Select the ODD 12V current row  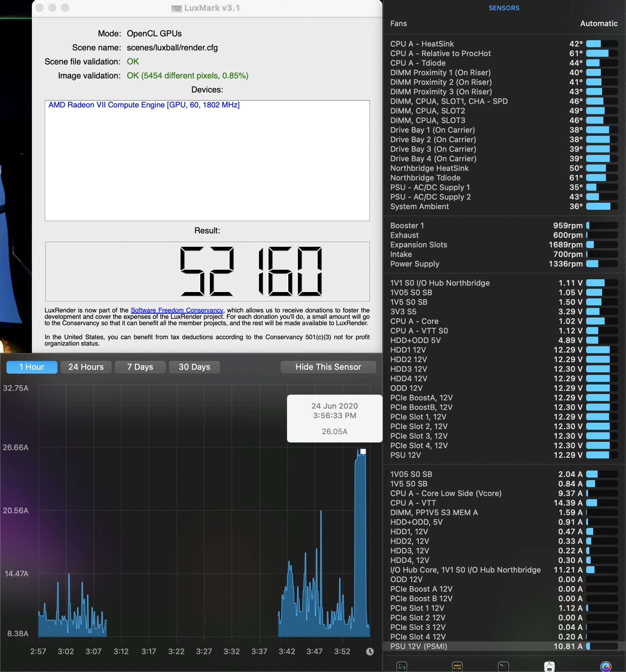(x=504, y=579)
